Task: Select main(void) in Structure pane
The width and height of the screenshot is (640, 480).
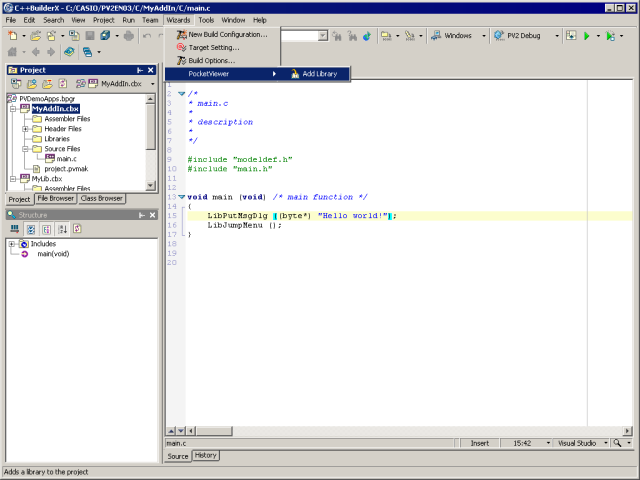Action: pos(53,254)
